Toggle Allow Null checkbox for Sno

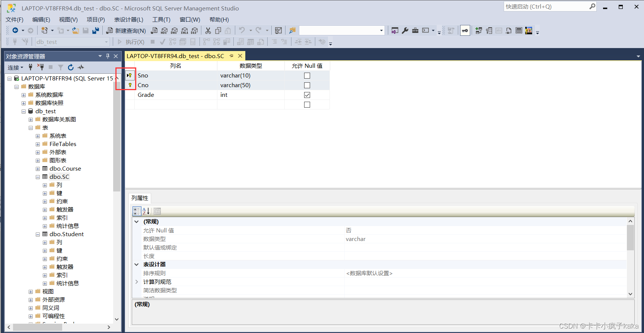[x=307, y=76]
